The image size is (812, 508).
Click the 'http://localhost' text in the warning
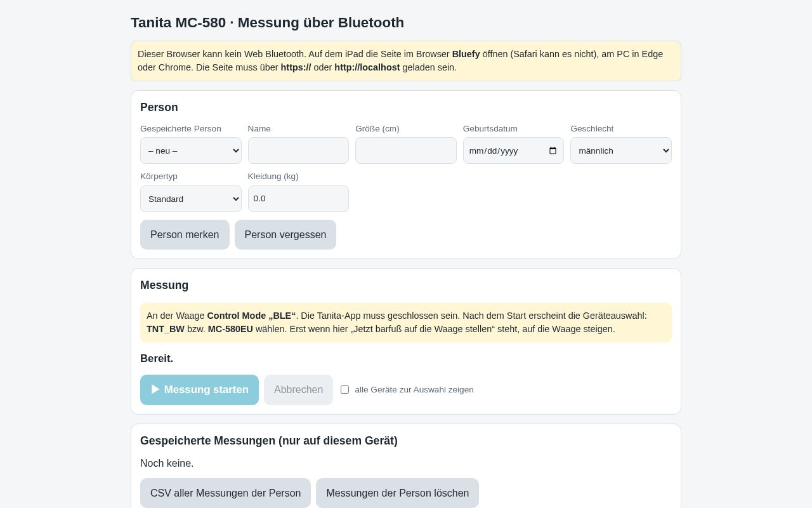click(x=367, y=67)
